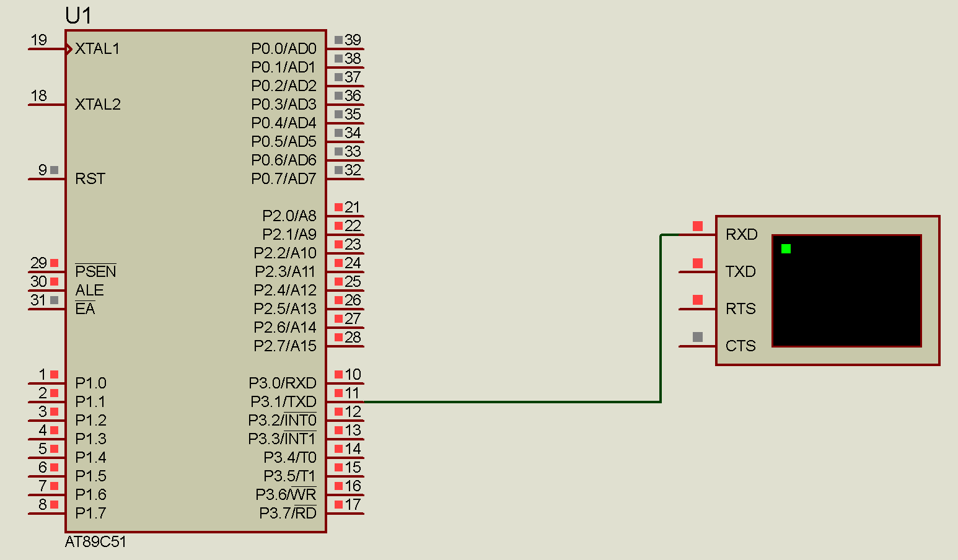Viewport: 958px width, 560px height.
Task: Click the P2.0/A8 pin 21 red indicator
Action: (338, 207)
